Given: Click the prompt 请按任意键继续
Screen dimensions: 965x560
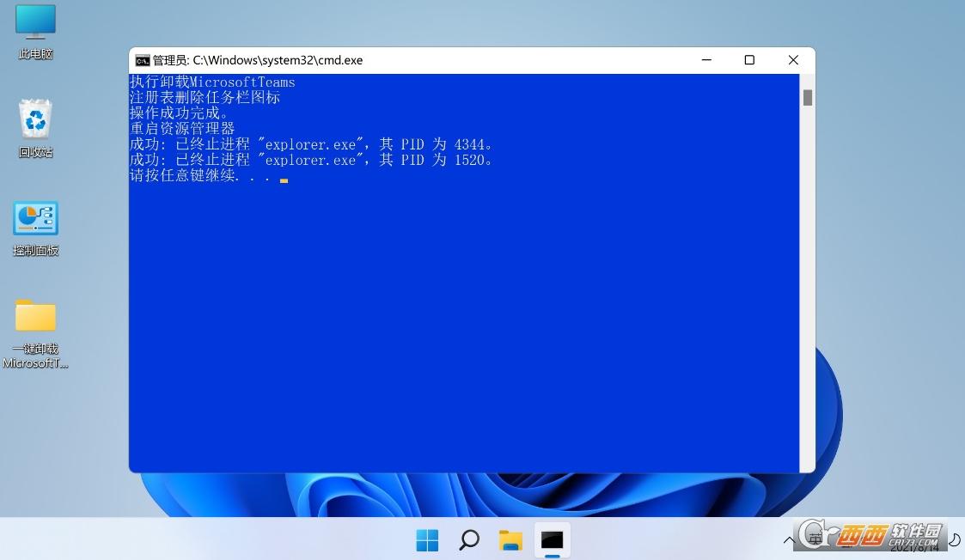Looking at the screenshot, I should (200, 175).
